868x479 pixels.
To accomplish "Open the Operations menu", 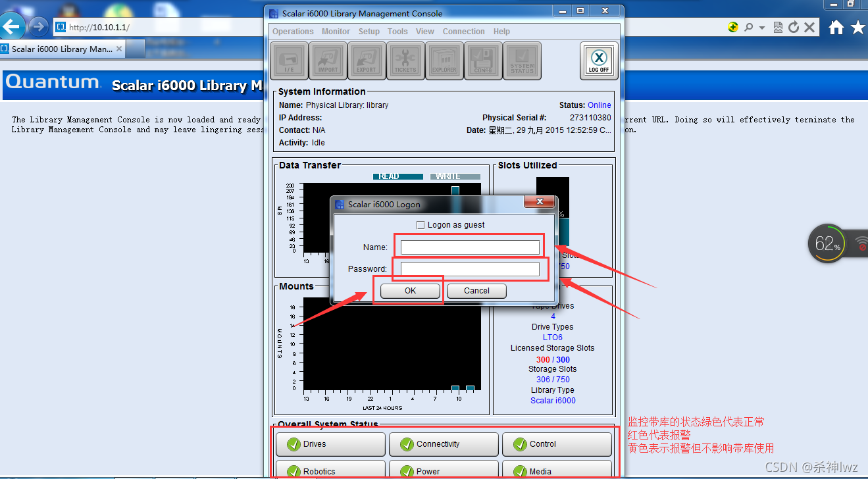I will 293,32.
